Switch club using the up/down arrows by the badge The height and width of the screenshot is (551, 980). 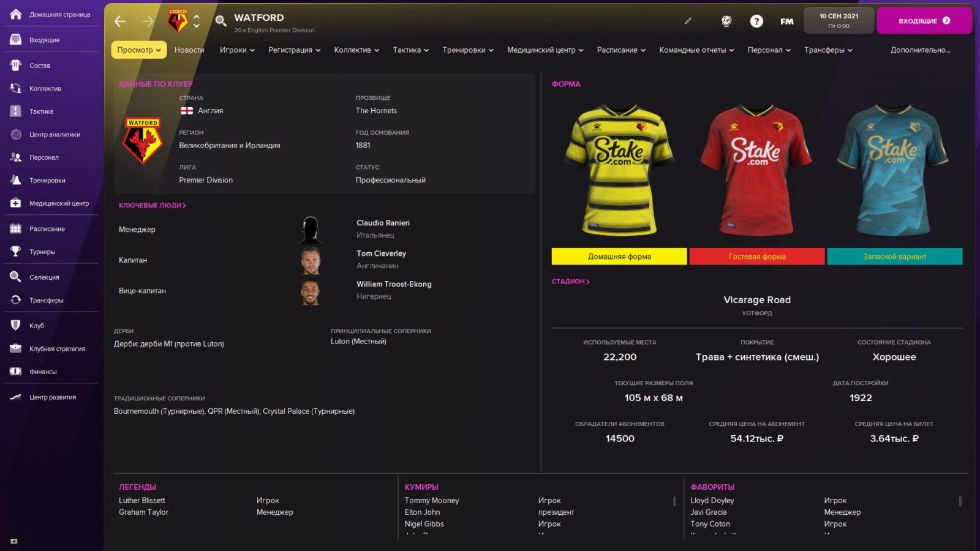coord(196,21)
